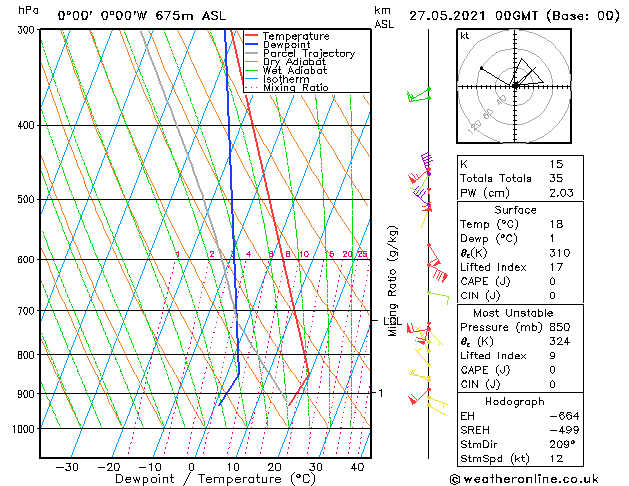Click the 'Totals Totals' index row
Viewport: 629px width, 486px height.
pos(520,178)
